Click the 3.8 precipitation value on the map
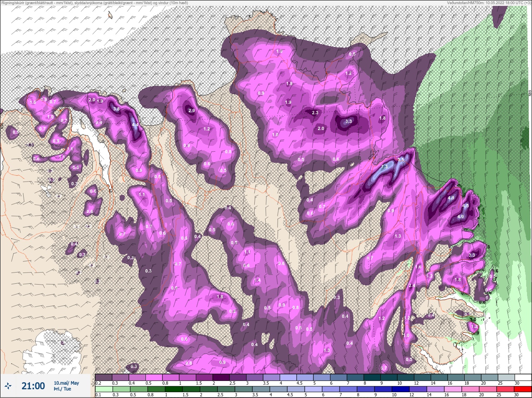 pyautogui.click(x=116, y=109)
